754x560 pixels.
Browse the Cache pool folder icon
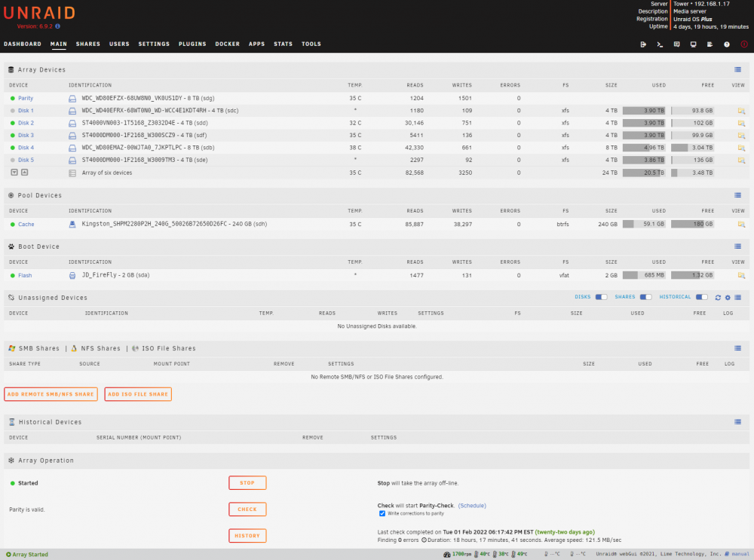click(x=741, y=224)
